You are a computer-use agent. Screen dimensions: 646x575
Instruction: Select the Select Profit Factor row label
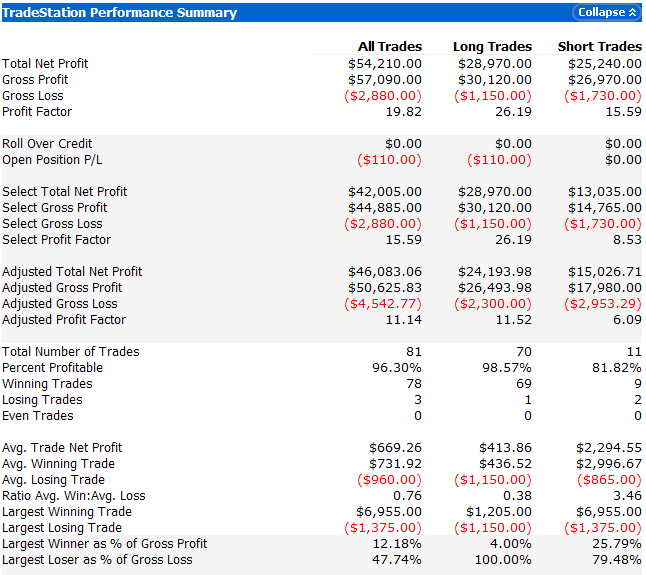pyautogui.click(x=56, y=240)
